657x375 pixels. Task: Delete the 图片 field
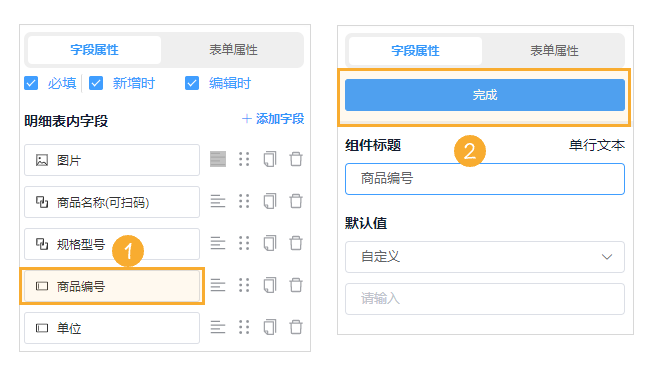click(296, 159)
